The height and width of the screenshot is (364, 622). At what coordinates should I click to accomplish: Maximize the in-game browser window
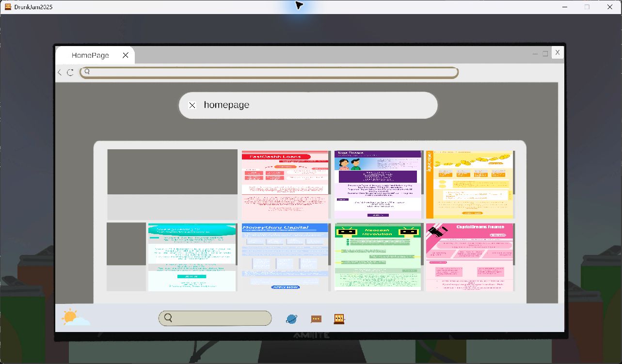pos(545,54)
